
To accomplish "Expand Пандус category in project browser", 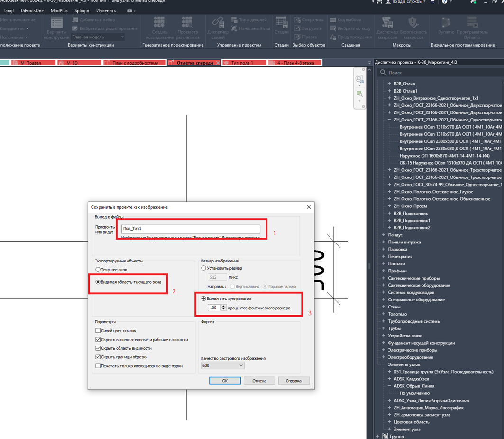I will (384, 235).
